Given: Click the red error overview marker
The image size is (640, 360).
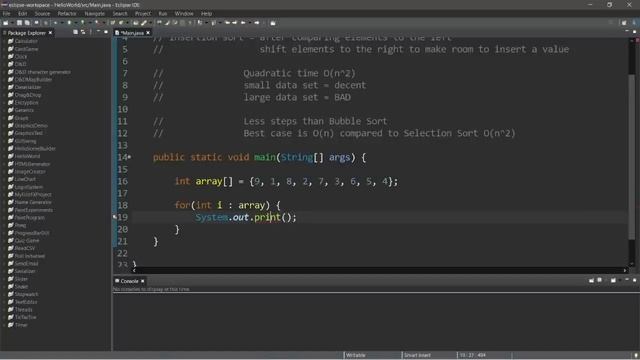Looking at the screenshot, I should pos(637,40).
